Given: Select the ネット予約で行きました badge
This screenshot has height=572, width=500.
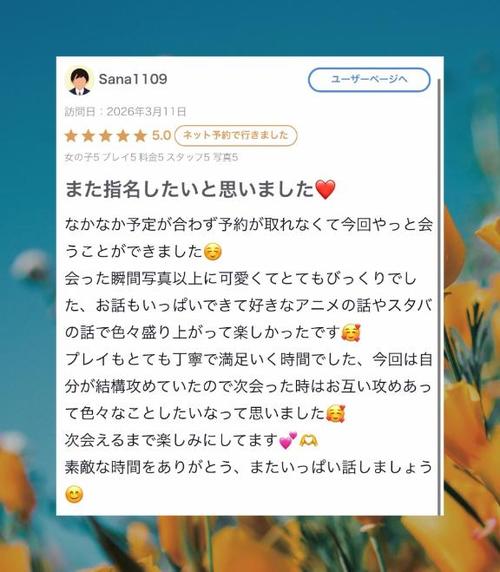Looking at the screenshot, I should click(x=236, y=135).
